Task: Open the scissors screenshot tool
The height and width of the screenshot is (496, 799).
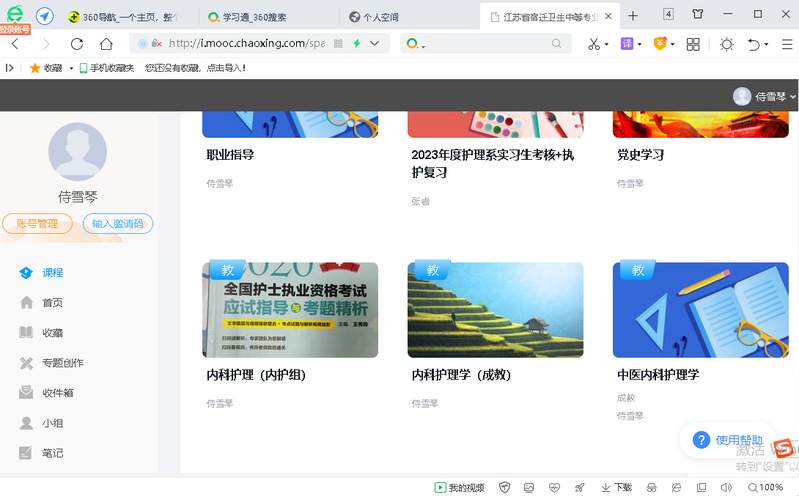Action: (x=593, y=44)
